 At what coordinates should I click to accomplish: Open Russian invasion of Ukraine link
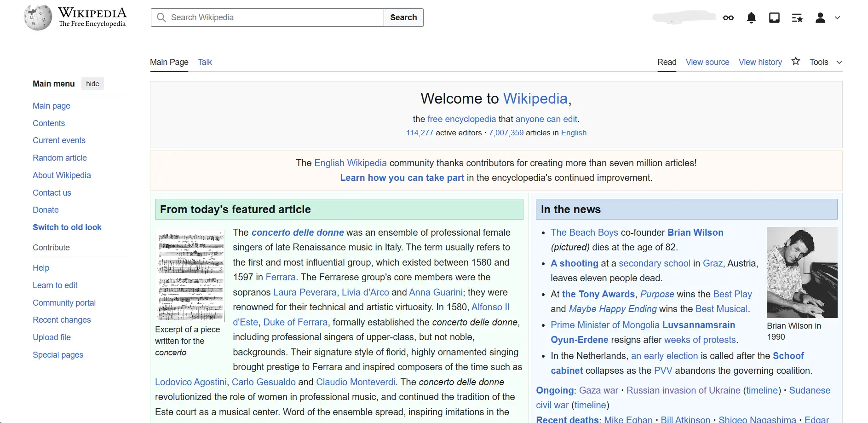[x=684, y=390]
